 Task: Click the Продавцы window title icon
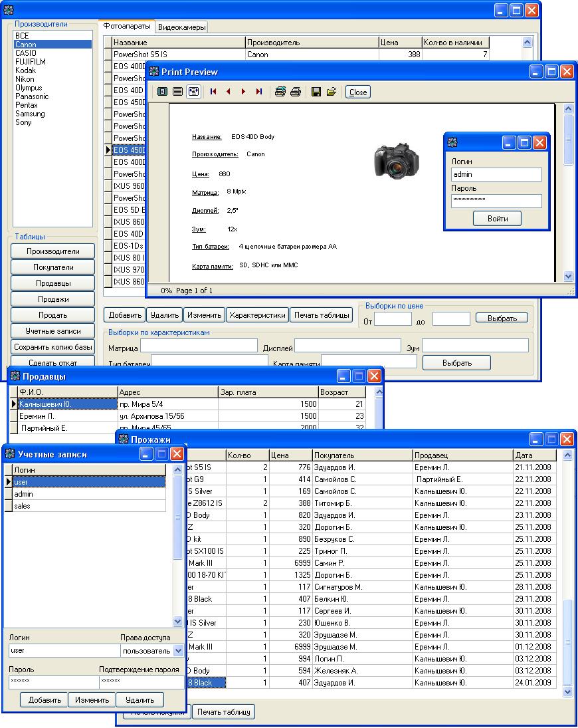[15, 376]
